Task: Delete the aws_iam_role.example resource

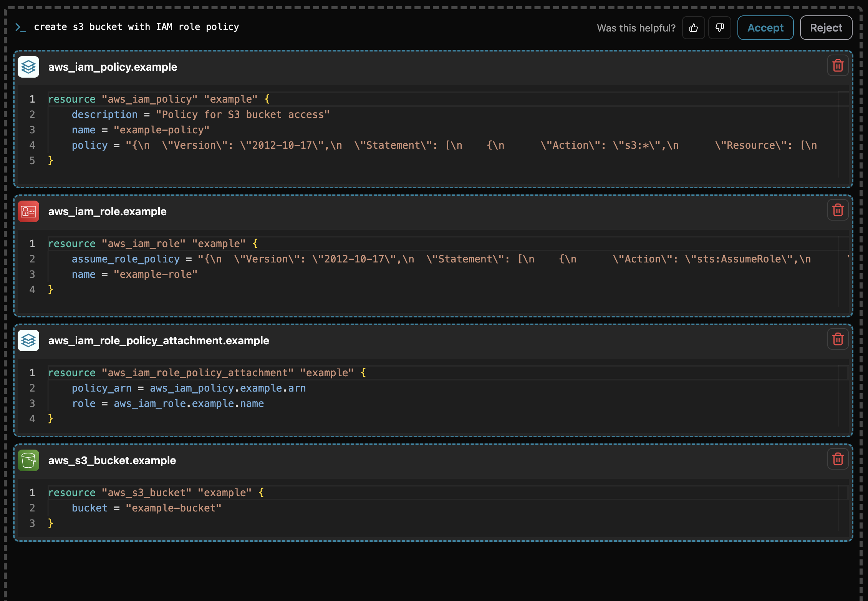Action: tap(838, 210)
